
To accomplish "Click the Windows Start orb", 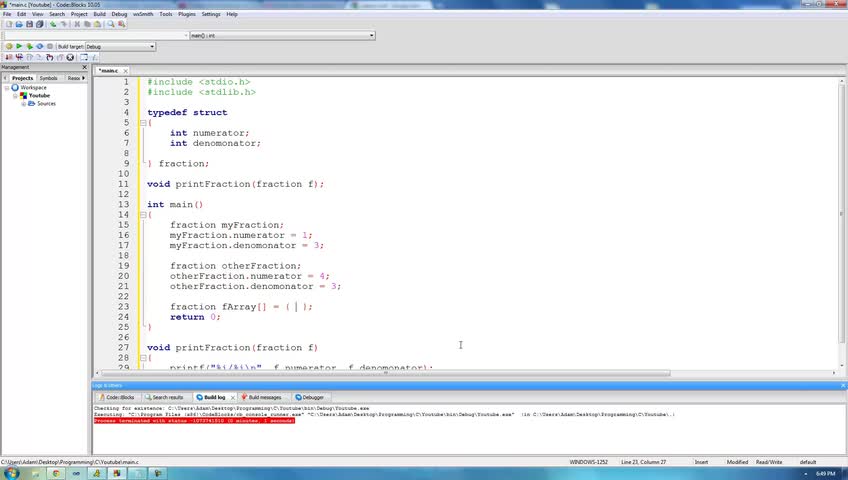I will [11, 473].
